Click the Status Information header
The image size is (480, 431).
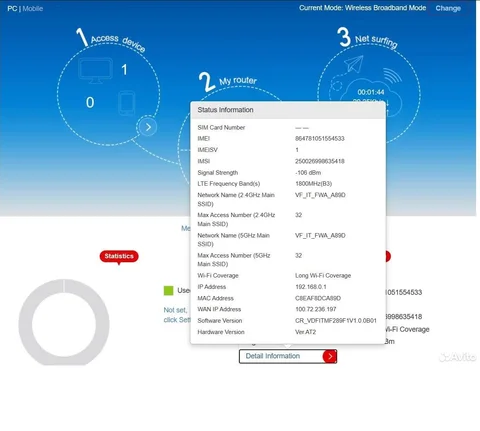tap(288, 110)
